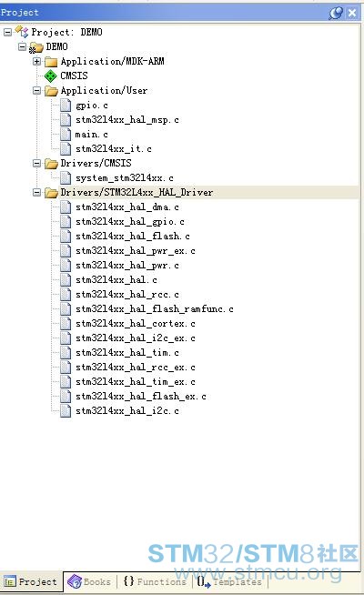Select file name stm32l4xx_hal.c
Screen dimensions: 364x595
[x=116, y=280]
